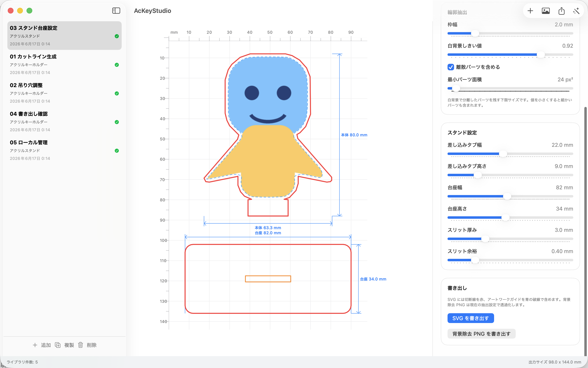Select 05 ローカル管理 project
The width and height of the screenshot is (588, 368).
(64, 150)
